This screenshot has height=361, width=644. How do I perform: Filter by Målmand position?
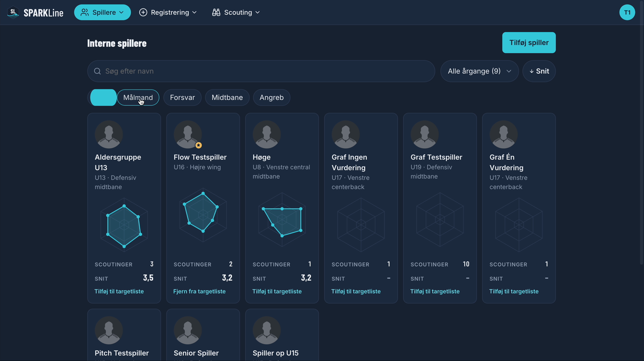tap(138, 98)
